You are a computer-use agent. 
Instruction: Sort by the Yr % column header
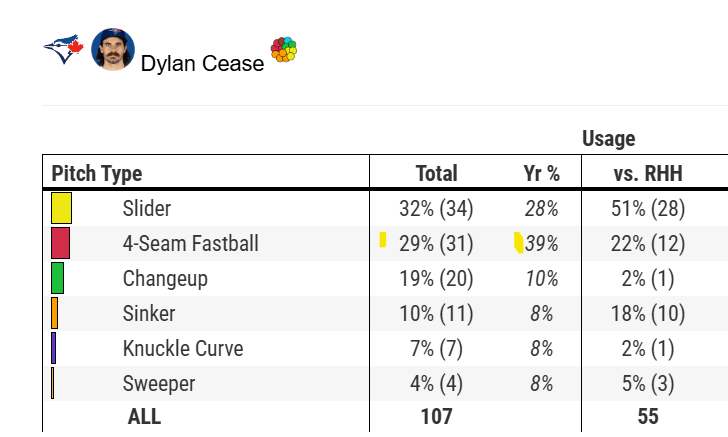tap(541, 174)
